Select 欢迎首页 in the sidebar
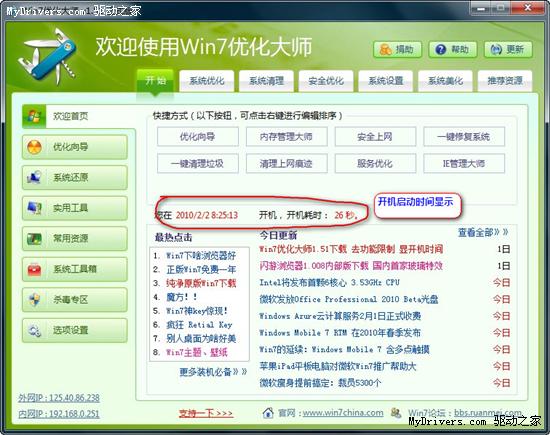This screenshot has width=550, height=435. point(79,116)
